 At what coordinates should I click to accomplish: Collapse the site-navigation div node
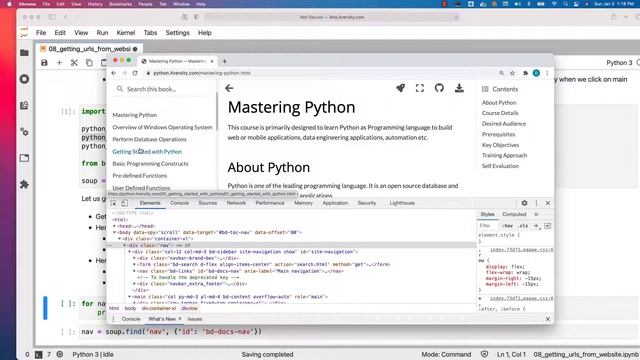(x=129, y=252)
